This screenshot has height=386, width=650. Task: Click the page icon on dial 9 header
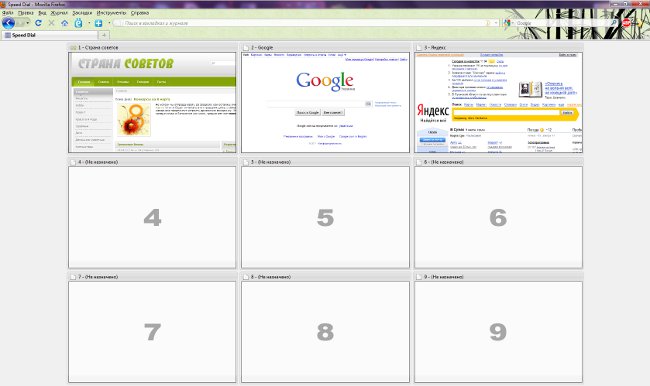tap(419, 277)
